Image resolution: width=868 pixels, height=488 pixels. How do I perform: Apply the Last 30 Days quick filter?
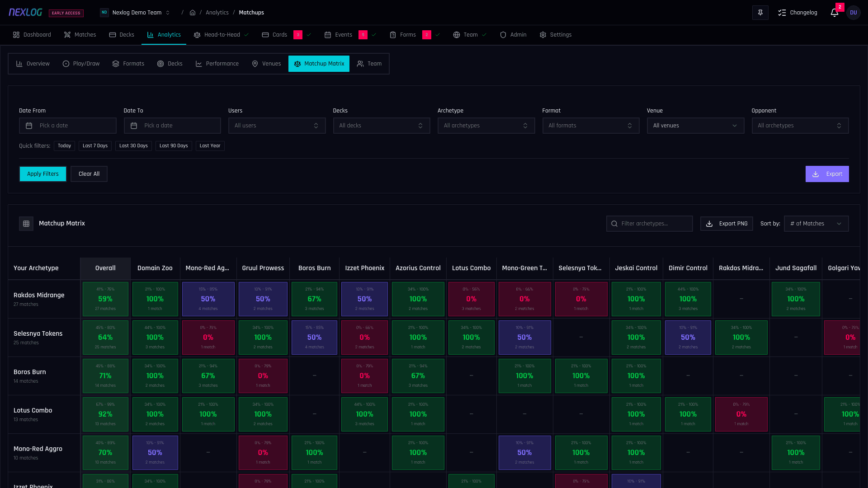pyautogui.click(x=133, y=146)
